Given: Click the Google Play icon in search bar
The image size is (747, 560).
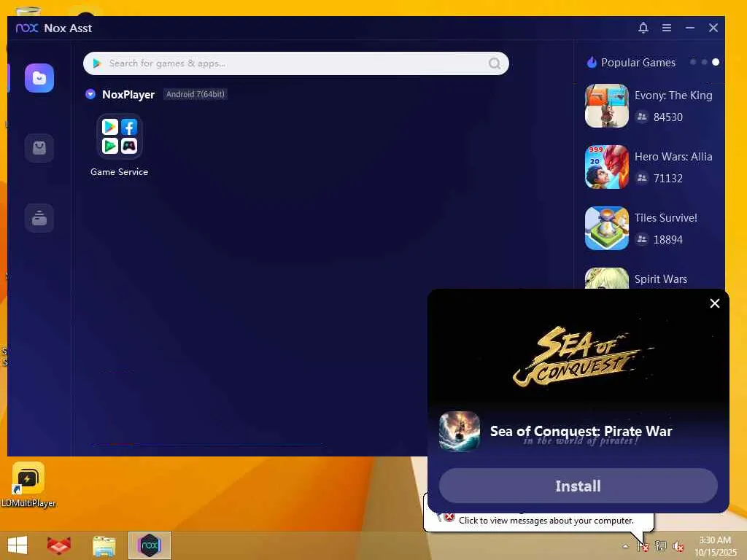Looking at the screenshot, I should [x=97, y=63].
